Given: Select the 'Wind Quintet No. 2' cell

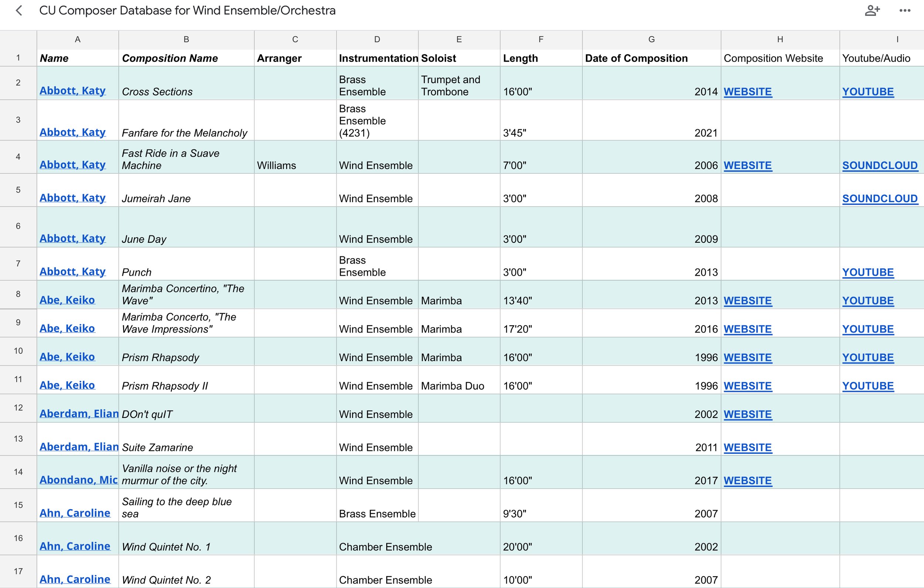Looking at the screenshot, I should pos(186,571).
